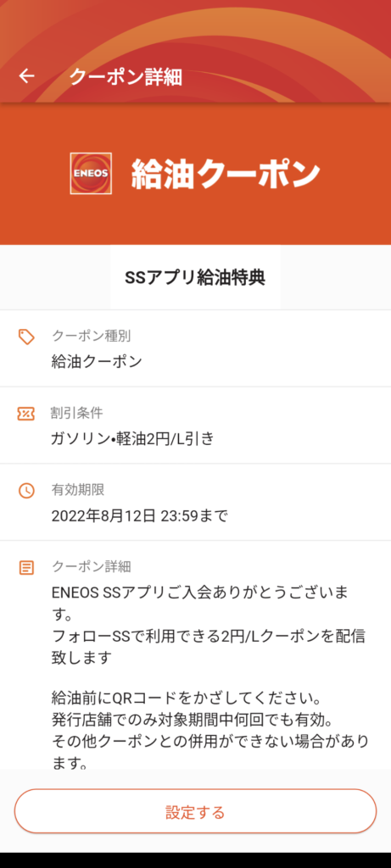This screenshot has width=391, height=868.
Task: Click the ENEOS logo icon
Action: (x=91, y=173)
